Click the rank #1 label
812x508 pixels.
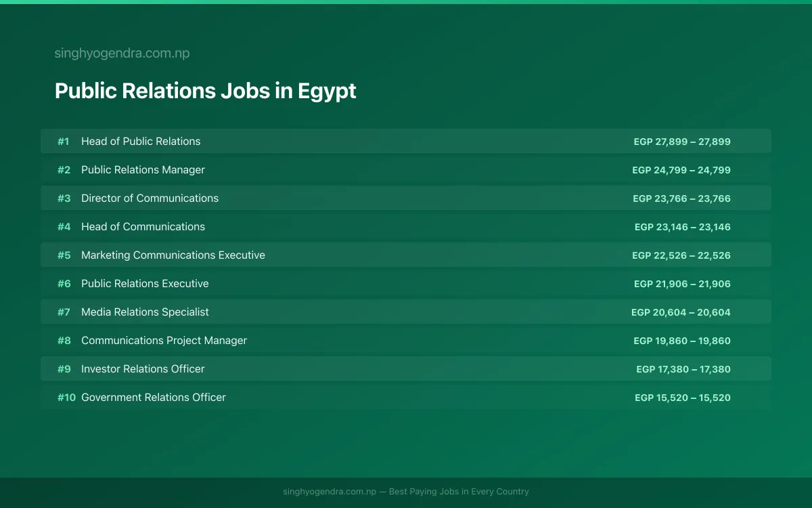click(x=64, y=142)
